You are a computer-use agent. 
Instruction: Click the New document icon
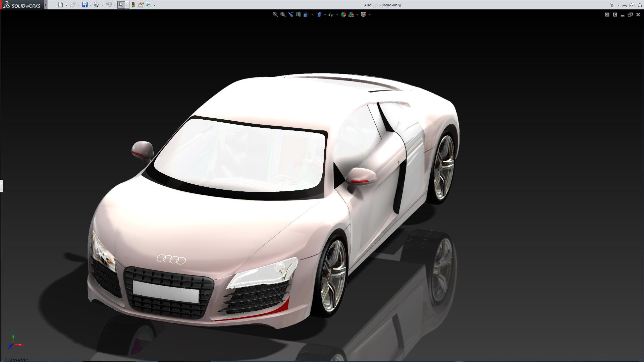pyautogui.click(x=60, y=5)
